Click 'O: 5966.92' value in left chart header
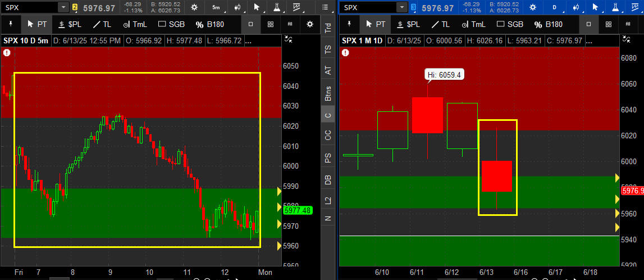Screen dimensions: 644x280 [144, 40]
